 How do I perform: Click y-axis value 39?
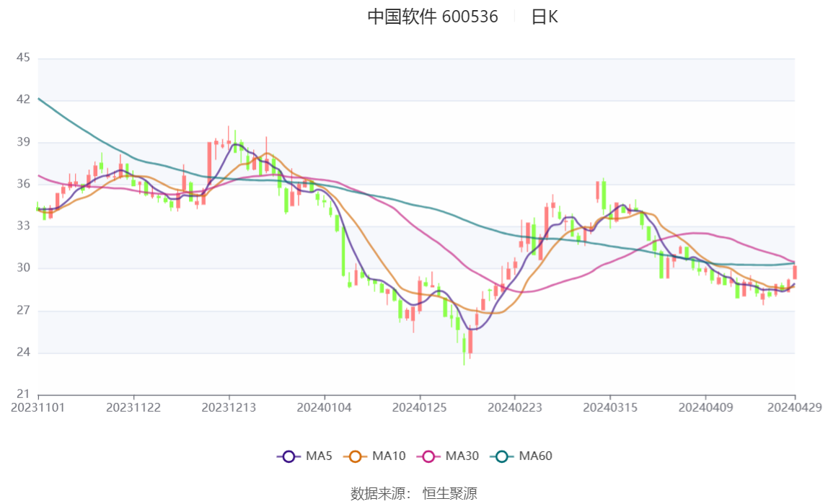coord(23,142)
